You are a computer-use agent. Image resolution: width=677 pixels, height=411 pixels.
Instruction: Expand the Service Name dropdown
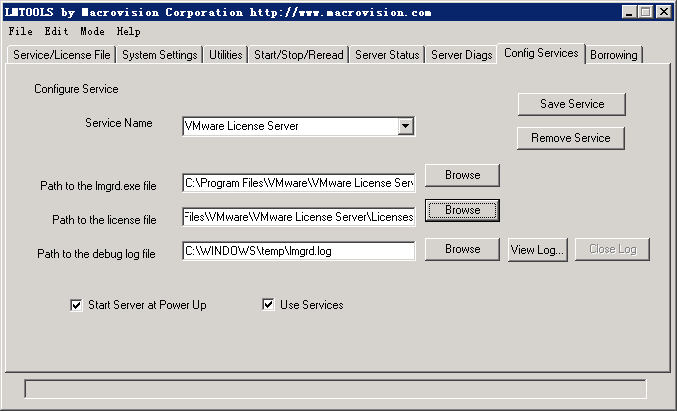405,126
